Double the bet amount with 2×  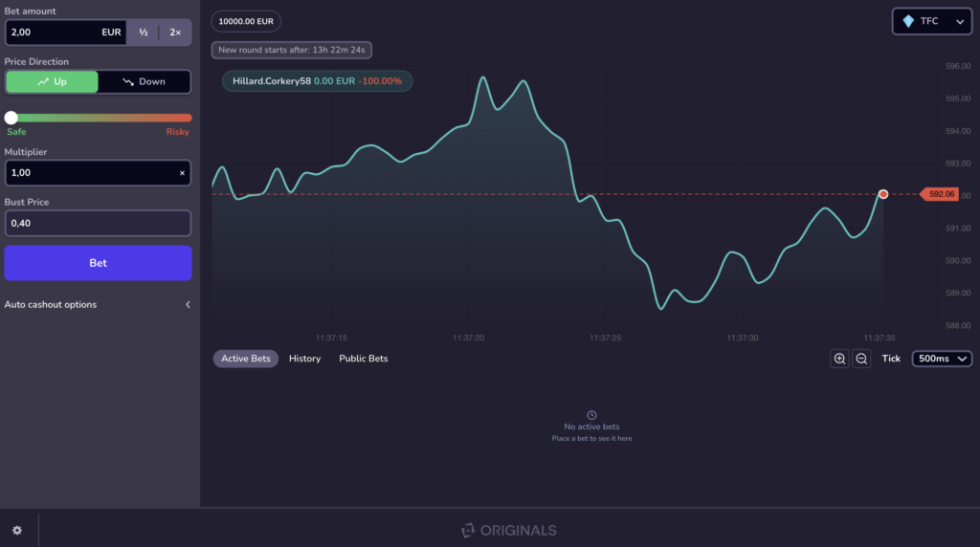[175, 32]
